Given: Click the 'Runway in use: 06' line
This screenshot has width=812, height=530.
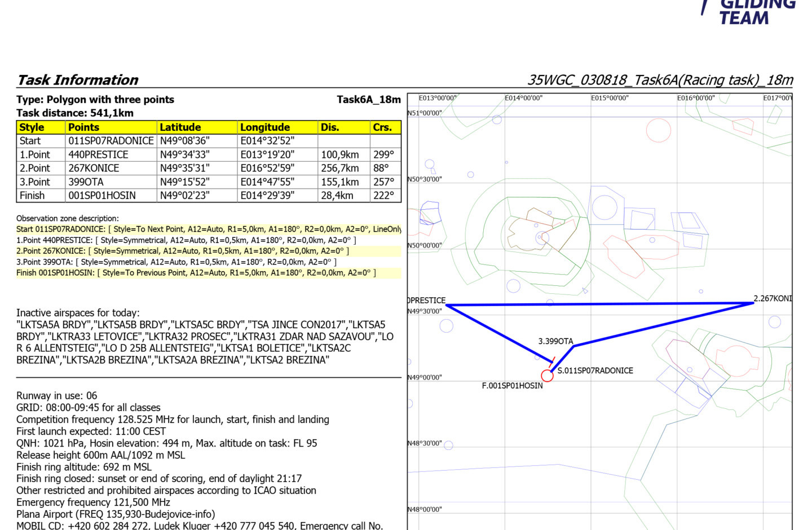Looking at the screenshot, I should 56,396.
